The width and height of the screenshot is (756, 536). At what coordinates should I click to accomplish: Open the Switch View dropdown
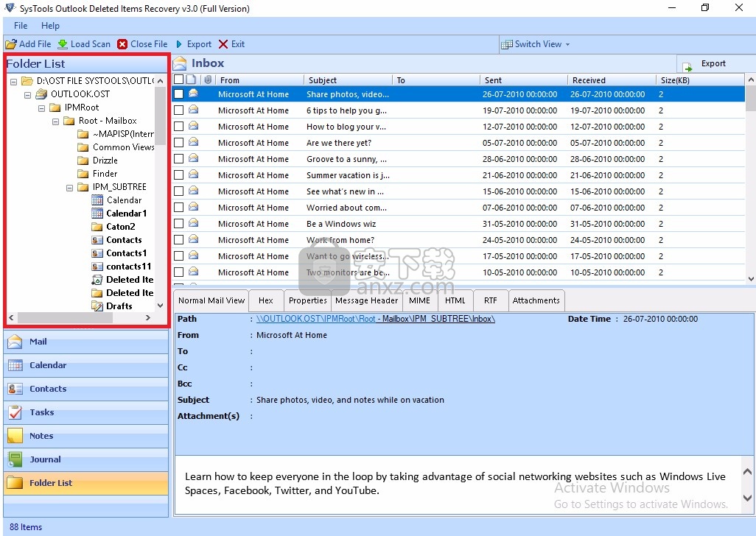pyautogui.click(x=536, y=44)
